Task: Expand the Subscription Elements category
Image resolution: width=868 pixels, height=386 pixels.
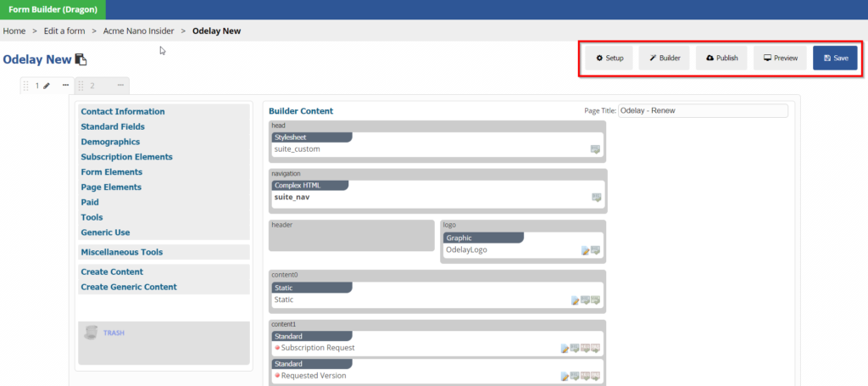Action: [126, 157]
